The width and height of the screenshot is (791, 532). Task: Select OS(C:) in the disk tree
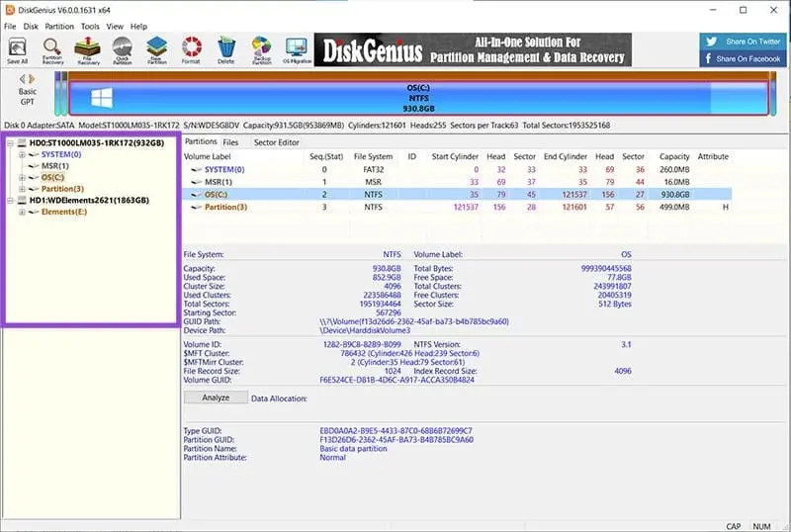[52, 178]
